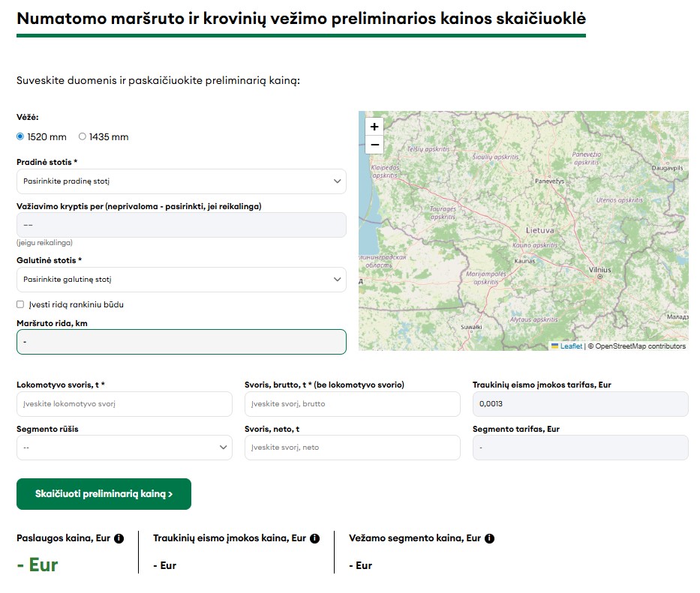The height and width of the screenshot is (593, 700).
Task: Click the Utenos apskritis map label
Action: 619,200
